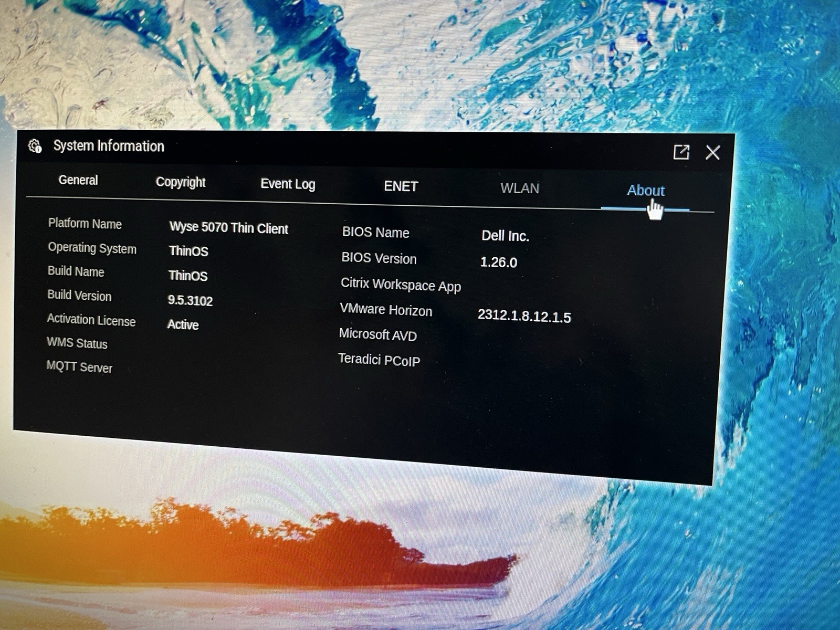Click the System Information gear icon
The image size is (840, 630).
[35, 146]
